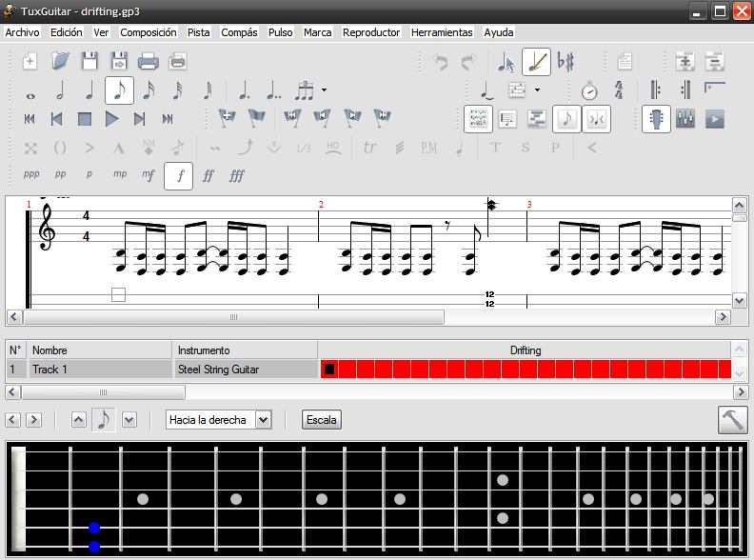Open the tempo metronome setting

589,90
